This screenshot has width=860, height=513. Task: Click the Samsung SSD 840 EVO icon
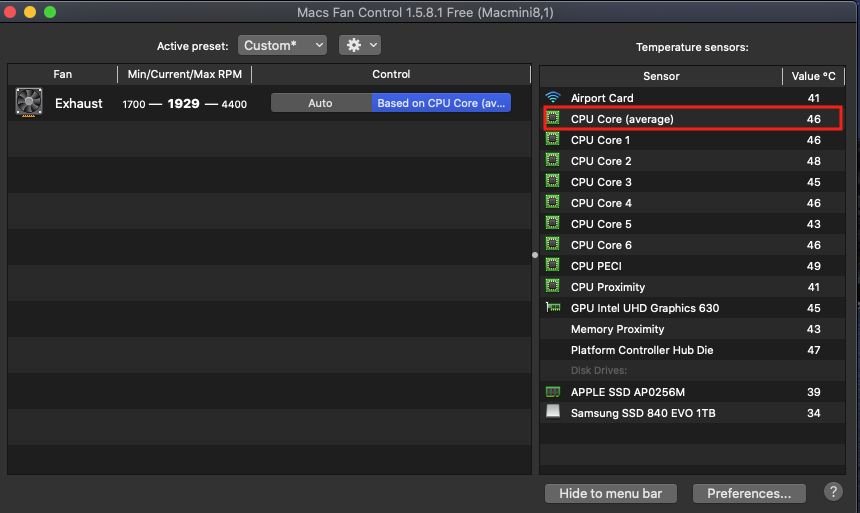click(553, 411)
